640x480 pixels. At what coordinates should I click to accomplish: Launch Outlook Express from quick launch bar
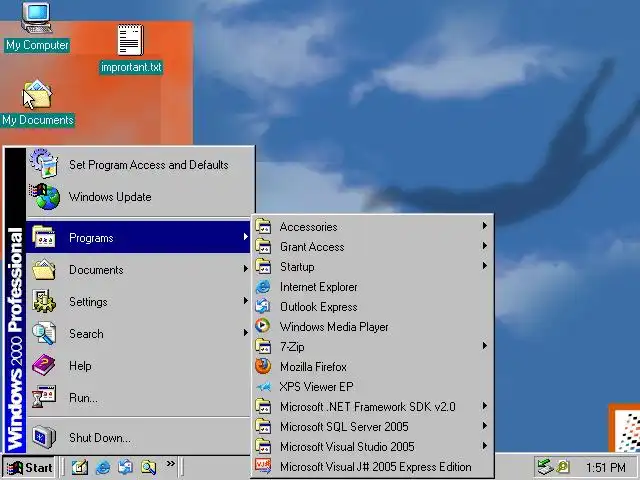click(x=125, y=467)
